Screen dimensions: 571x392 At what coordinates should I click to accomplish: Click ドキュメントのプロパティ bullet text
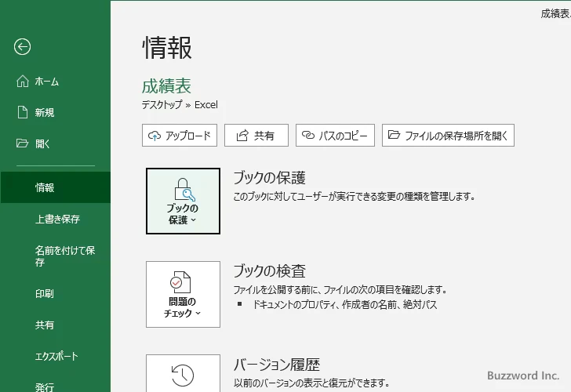point(344,304)
